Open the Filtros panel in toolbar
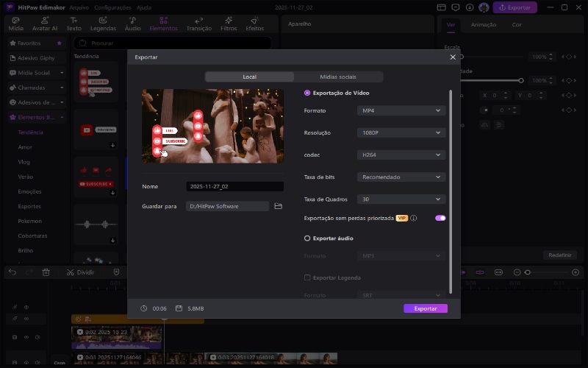Image resolution: width=588 pixels, height=368 pixels. (228, 24)
